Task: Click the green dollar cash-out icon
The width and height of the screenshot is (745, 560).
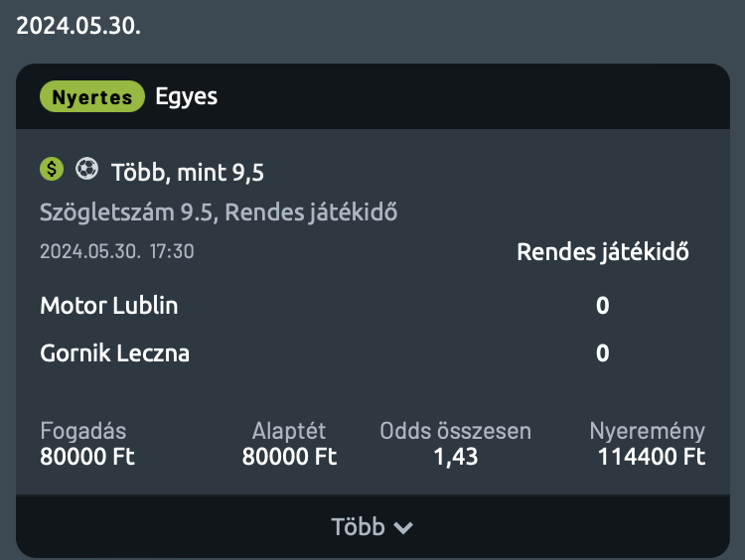Action: (x=52, y=169)
